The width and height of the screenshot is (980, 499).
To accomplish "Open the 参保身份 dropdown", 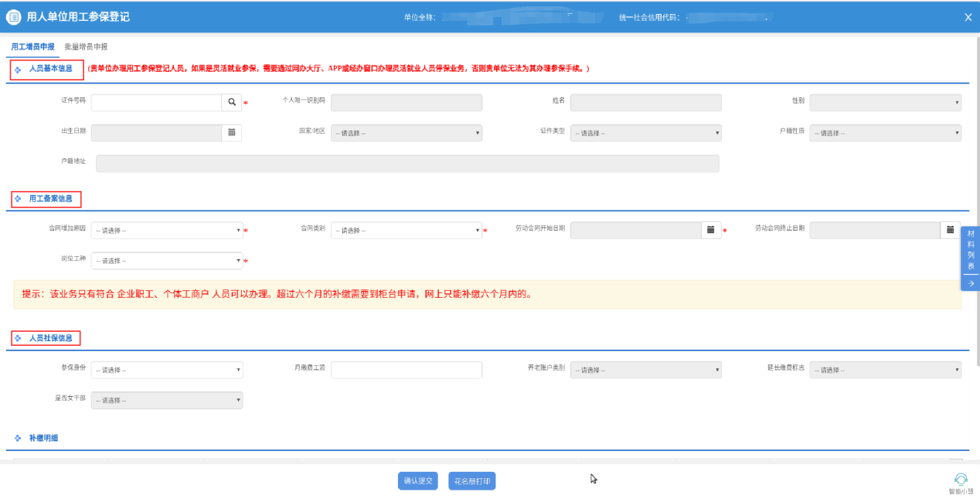I will [167, 370].
